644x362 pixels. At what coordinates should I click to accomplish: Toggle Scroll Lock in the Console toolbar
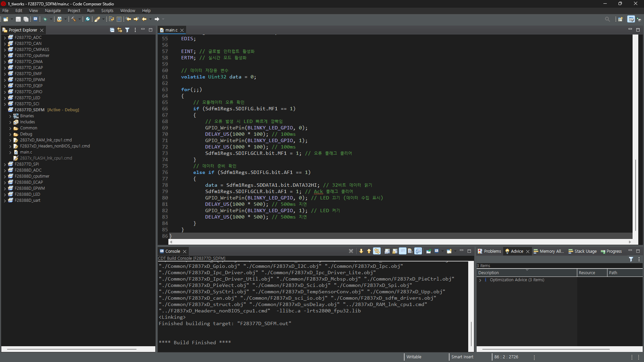(x=394, y=251)
